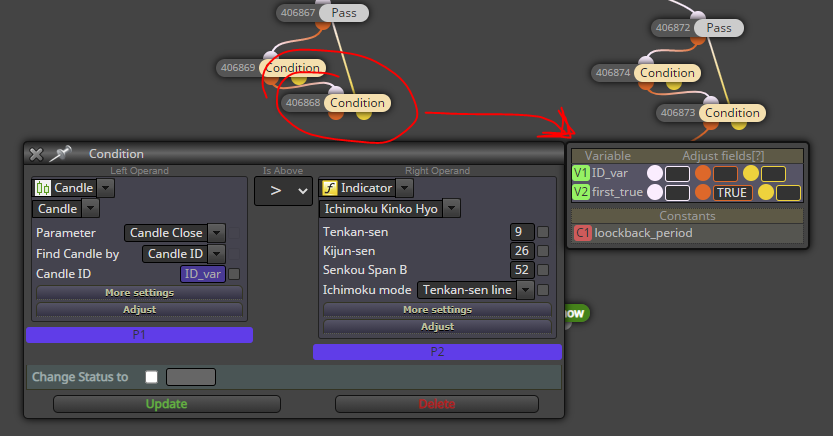Edit the Tenkan-sen value 9

pos(522,232)
